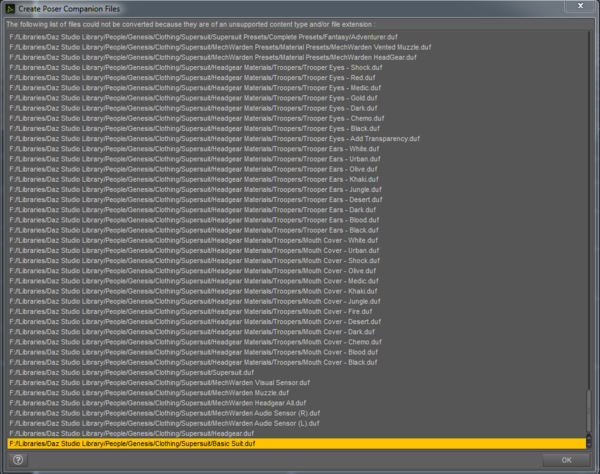Select the Mouth Cover - Blood.duf row

[x=297, y=352]
